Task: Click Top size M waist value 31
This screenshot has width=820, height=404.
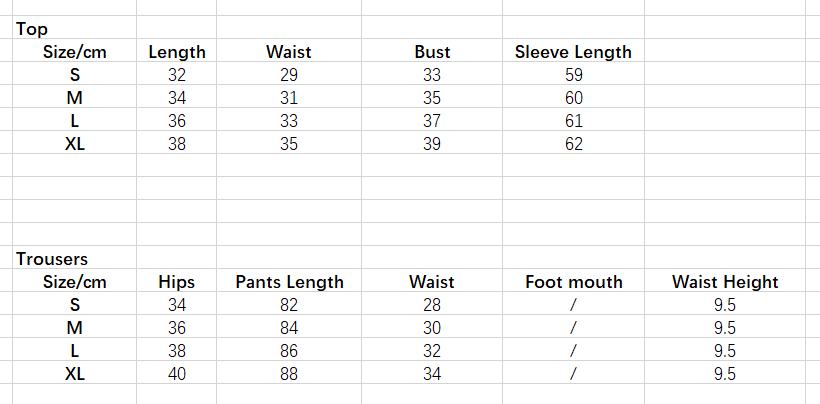Action: tap(289, 98)
